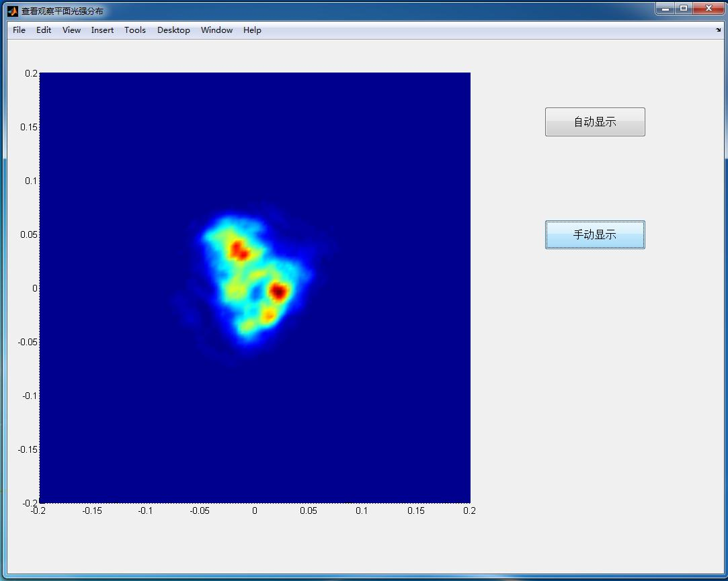
Task: Open the File menu
Action: click(19, 30)
